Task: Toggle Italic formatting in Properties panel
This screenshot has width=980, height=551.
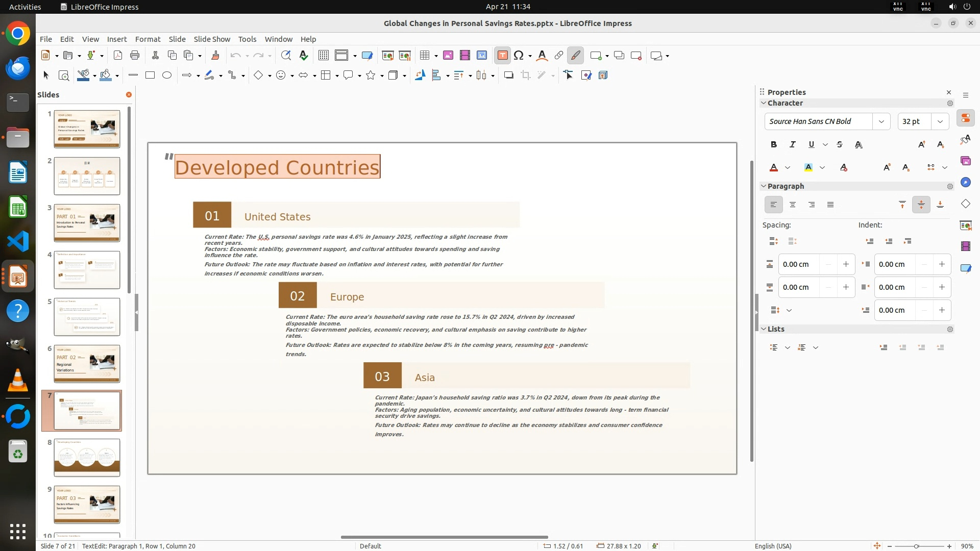Action: coord(793,145)
